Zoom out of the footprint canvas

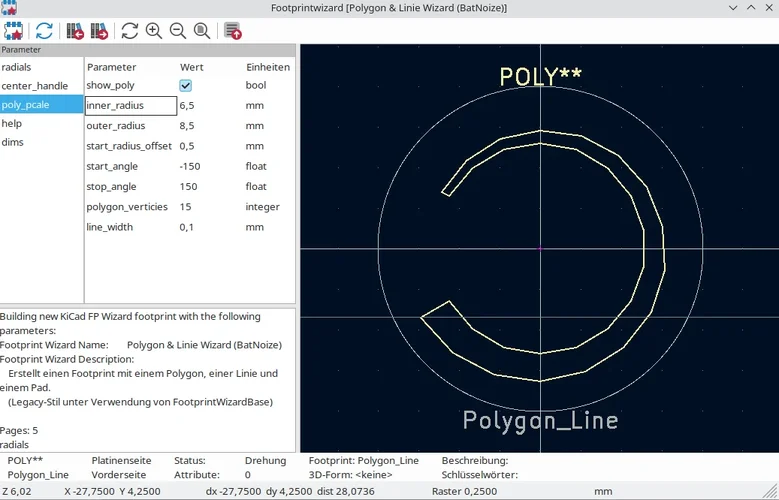(x=178, y=31)
